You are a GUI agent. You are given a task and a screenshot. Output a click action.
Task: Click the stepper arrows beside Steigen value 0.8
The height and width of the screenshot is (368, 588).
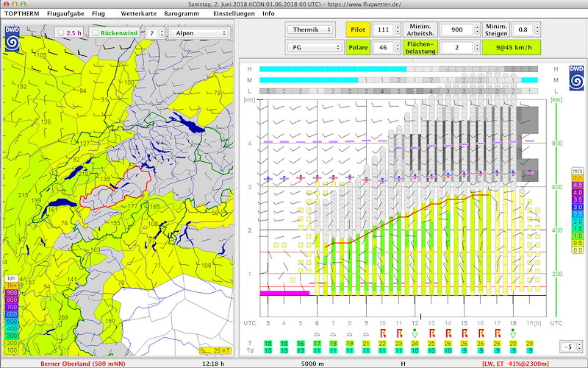537,29
